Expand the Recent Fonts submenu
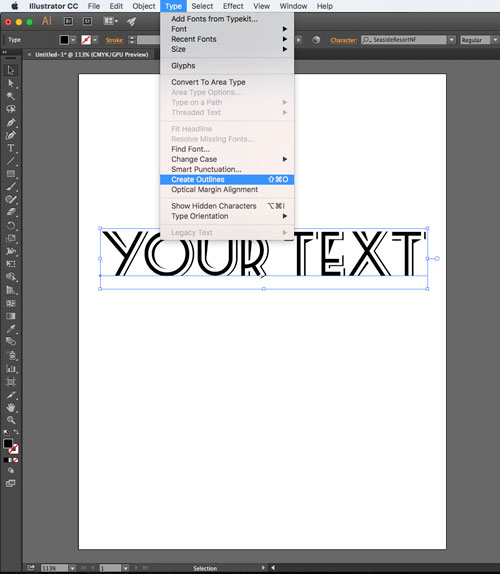500x574 pixels. pyautogui.click(x=227, y=39)
